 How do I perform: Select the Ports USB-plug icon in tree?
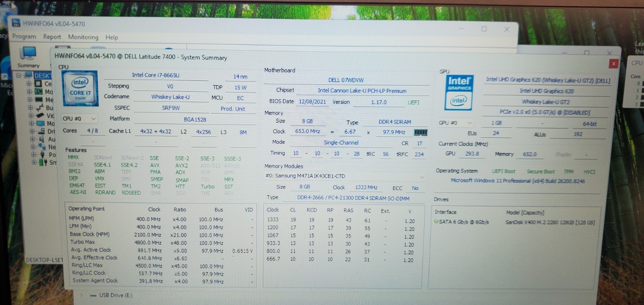coord(43,155)
